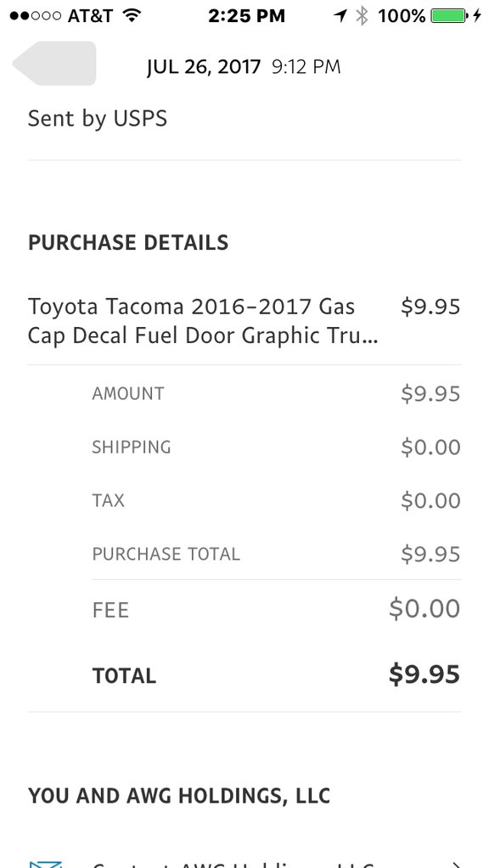Tap the JUL 26, 2017 date header
The width and height of the screenshot is (489, 868).
[x=204, y=67]
